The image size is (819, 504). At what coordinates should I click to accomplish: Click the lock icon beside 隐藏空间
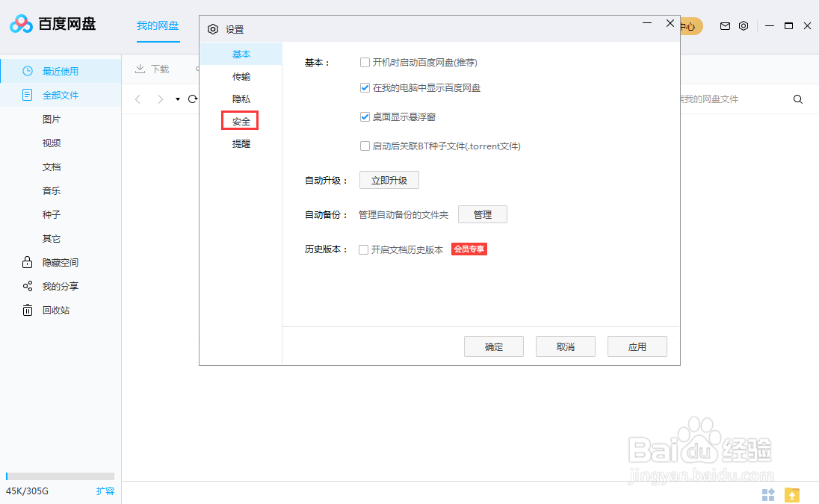(27, 262)
